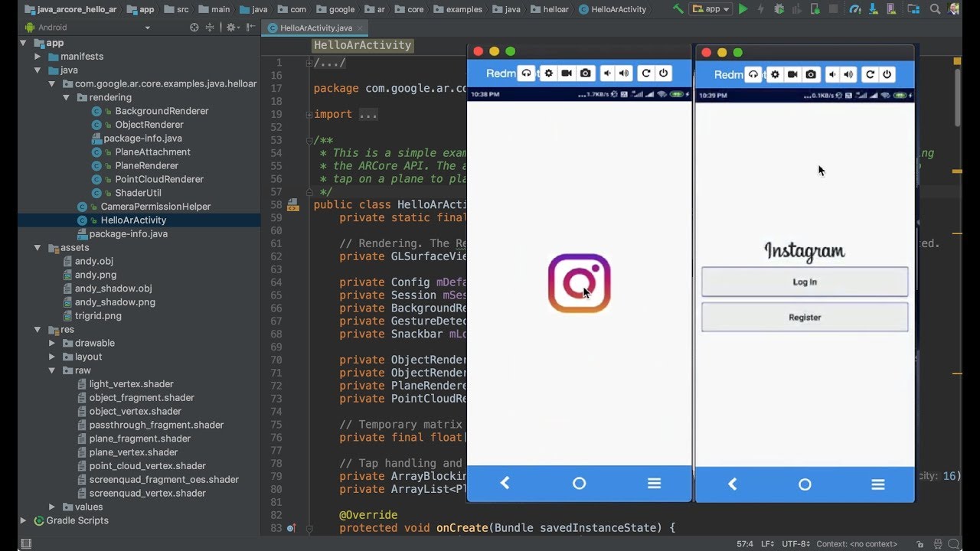Tap the Log In button

click(x=805, y=282)
